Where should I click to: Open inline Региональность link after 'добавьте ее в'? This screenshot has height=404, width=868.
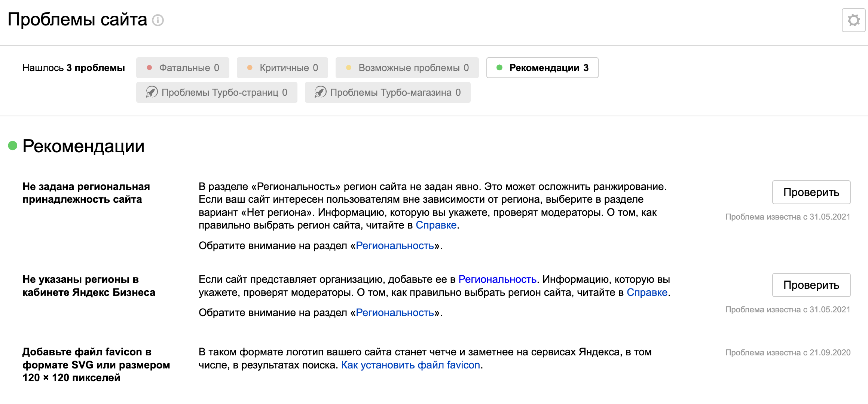pos(497,279)
